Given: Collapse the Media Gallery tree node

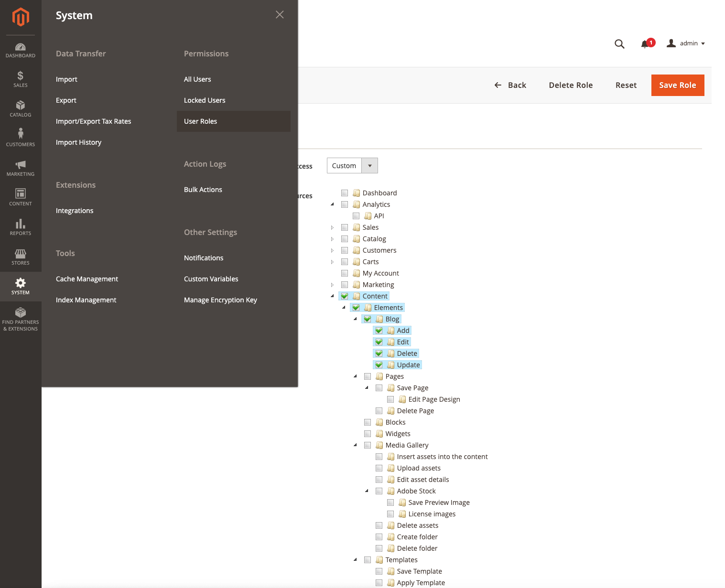Looking at the screenshot, I should click(355, 445).
